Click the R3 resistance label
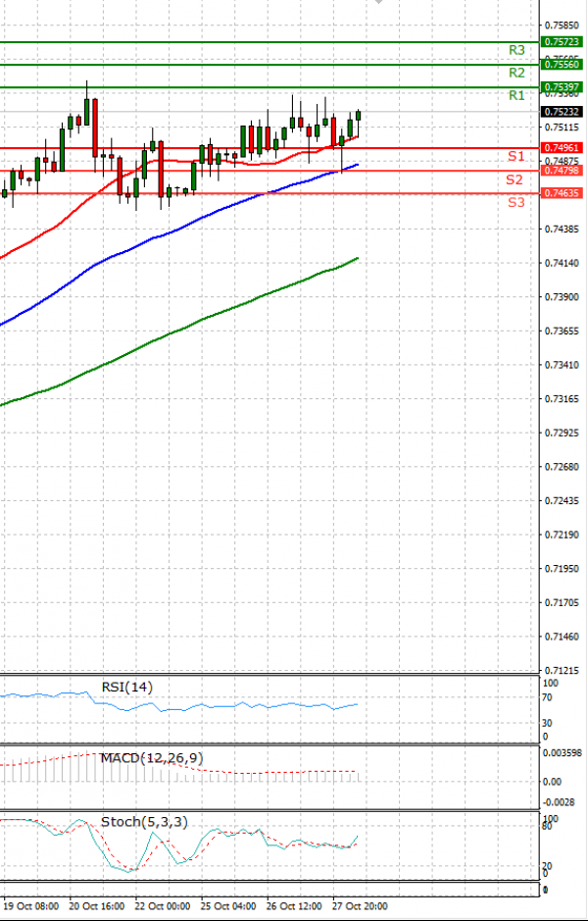Viewport: 588px width, 921px height. pos(516,51)
